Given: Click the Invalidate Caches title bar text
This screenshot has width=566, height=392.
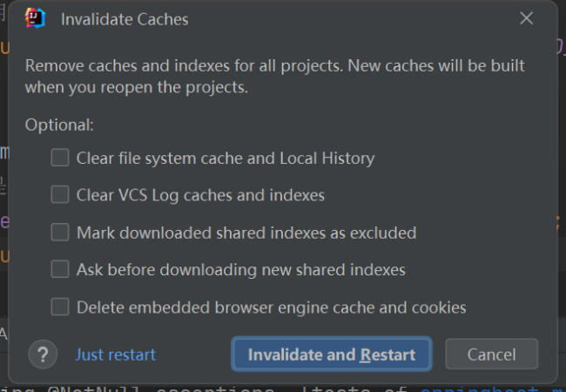Looking at the screenshot, I should [x=125, y=19].
